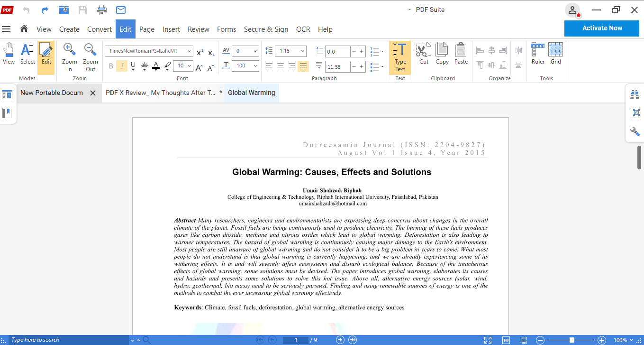Enable justified text alignment
The width and height of the screenshot is (644, 345).
coord(303,66)
